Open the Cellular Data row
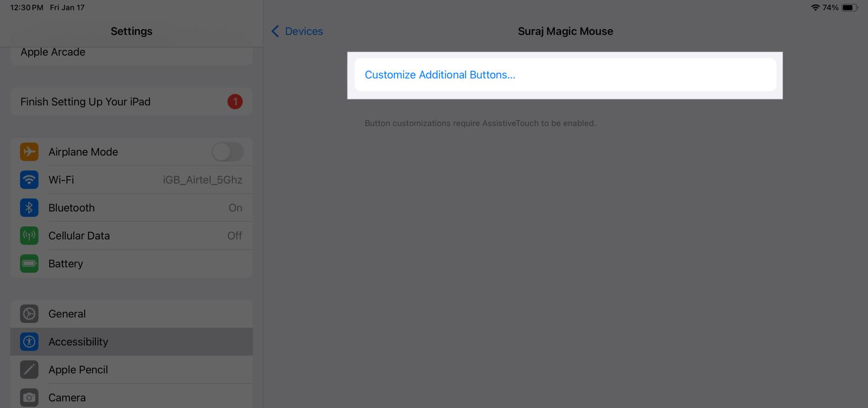 (x=131, y=235)
